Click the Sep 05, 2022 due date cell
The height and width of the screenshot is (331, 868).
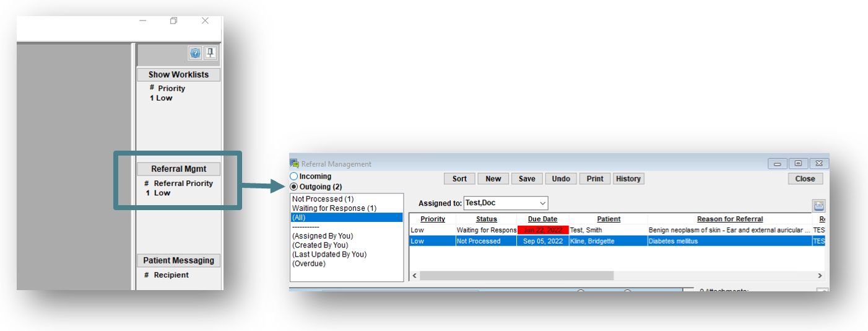pyautogui.click(x=543, y=241)
